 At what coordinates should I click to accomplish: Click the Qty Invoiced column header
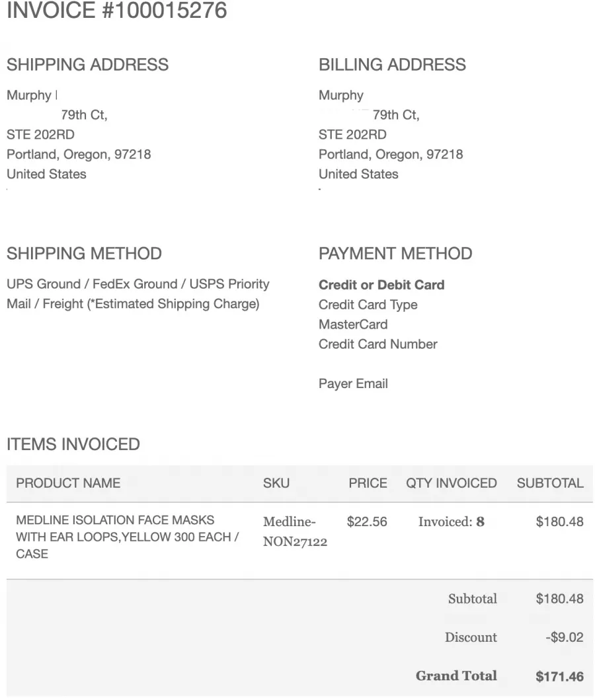tap(451, 483)
